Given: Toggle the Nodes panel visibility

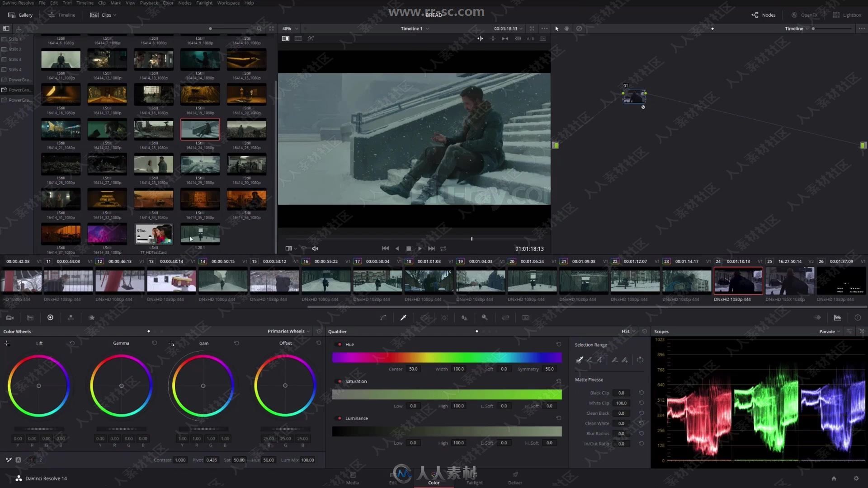Looking at the screenshot, I should [764, 15].
